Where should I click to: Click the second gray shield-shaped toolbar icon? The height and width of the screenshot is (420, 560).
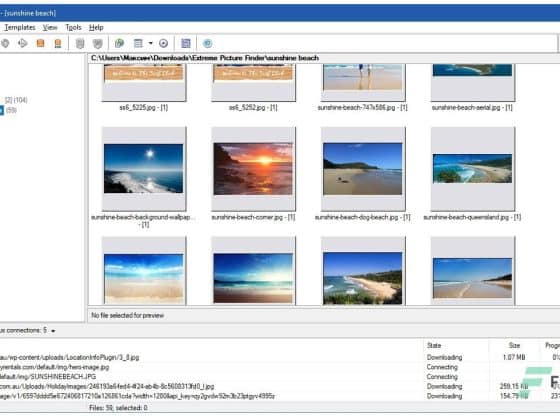[x=98, y=44]
